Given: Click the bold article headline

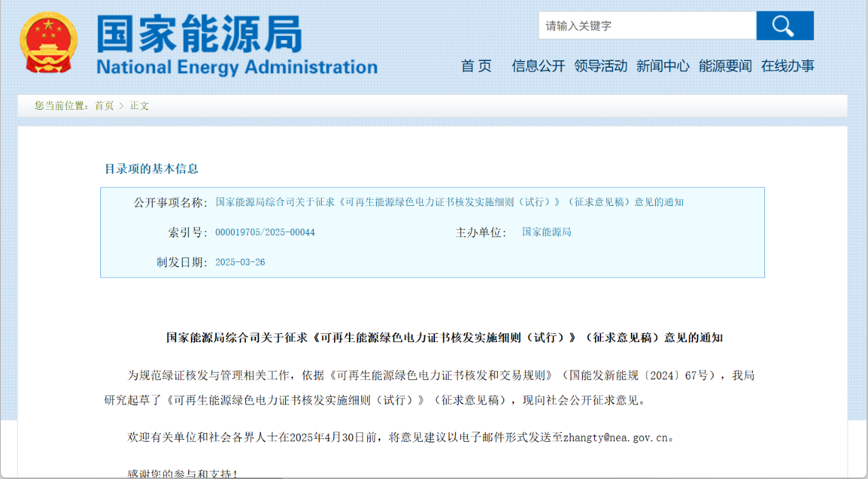Looking at the screenshot, I should 445,337.
